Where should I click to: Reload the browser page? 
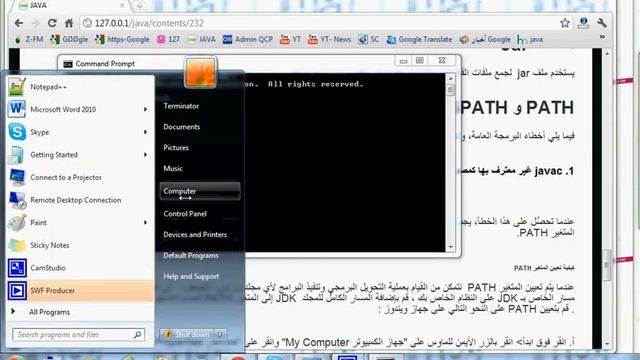[52, 23]
